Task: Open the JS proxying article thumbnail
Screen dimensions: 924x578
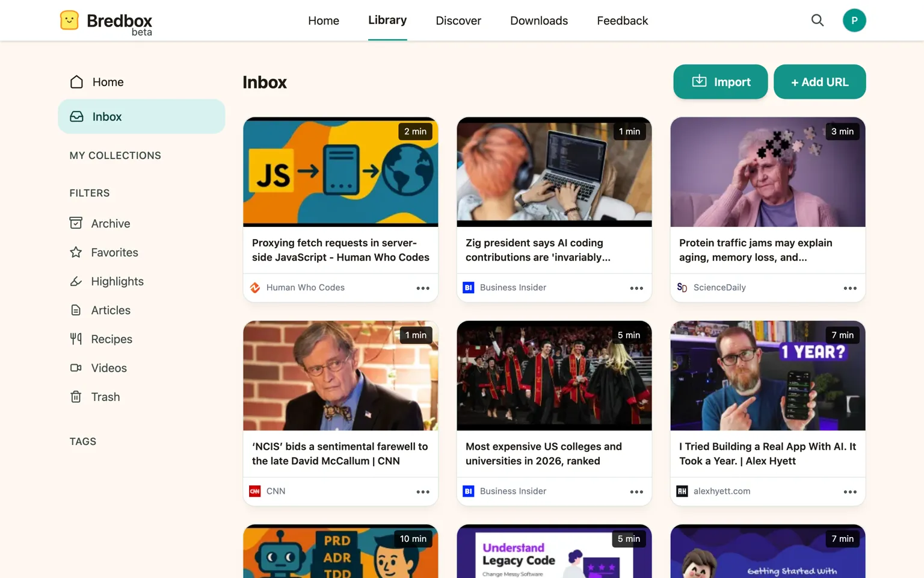Action: coord(340,172)
